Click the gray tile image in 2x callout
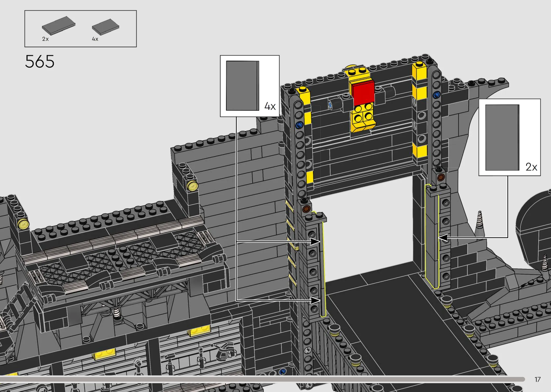 pos(502,137)
